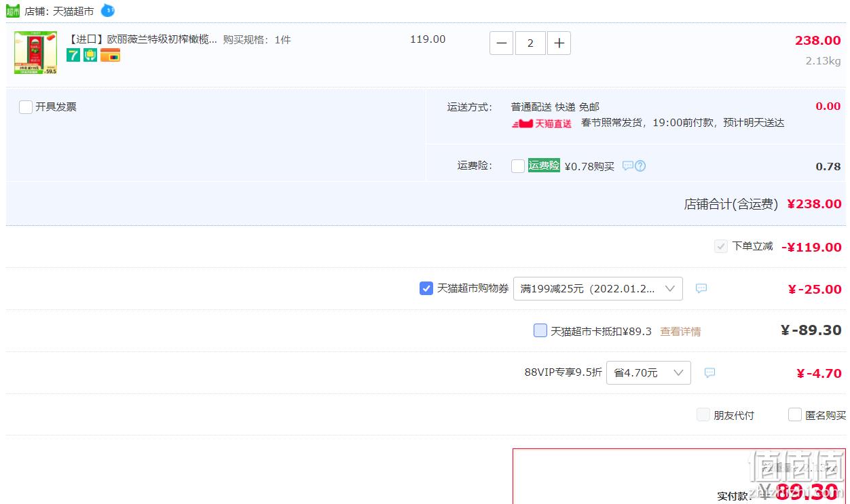The height and width of the screenshot is (504, 850).
Task: Increase quantity with the plus button
Action: (x=559, y=43)
